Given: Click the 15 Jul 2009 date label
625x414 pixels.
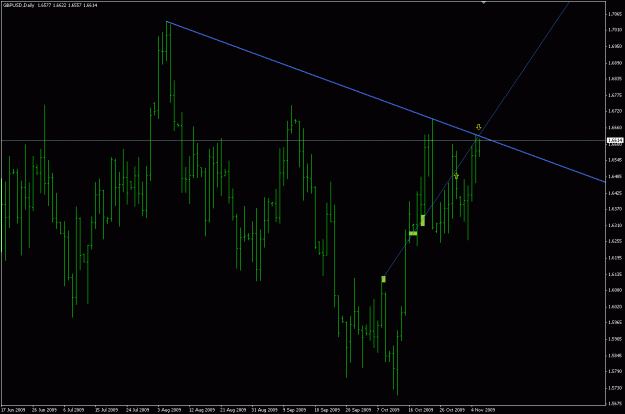Looking at the screenshot, I should point(107,410).
